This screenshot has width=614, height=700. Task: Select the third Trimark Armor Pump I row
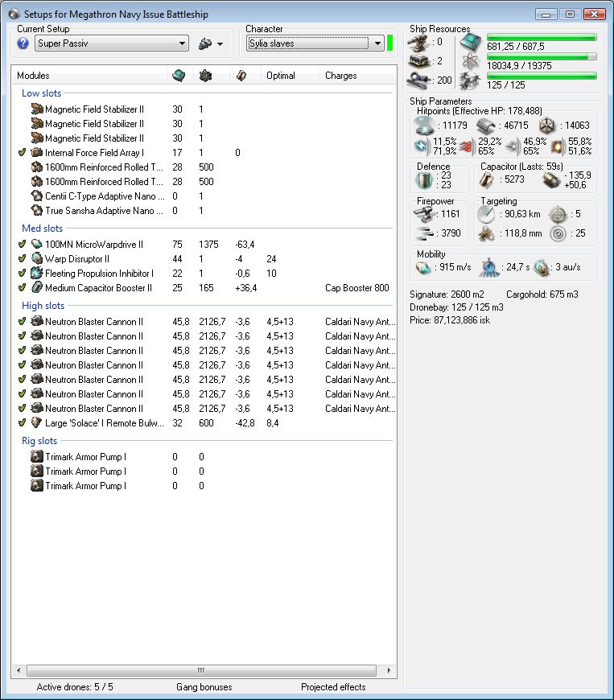[204, 486]
